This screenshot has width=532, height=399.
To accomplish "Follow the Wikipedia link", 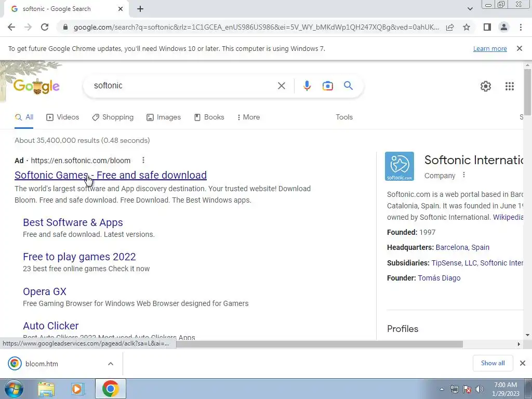I will click(508, 217).
